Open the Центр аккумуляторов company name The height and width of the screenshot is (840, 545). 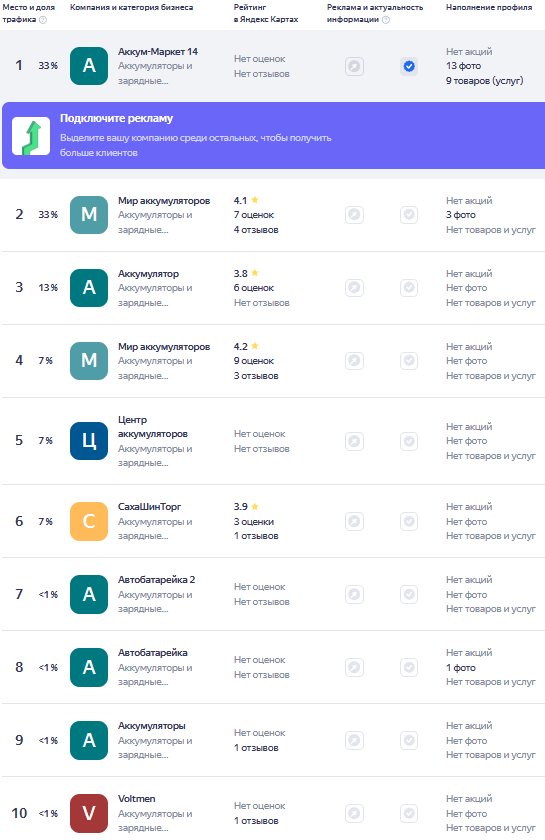[153, 426]
